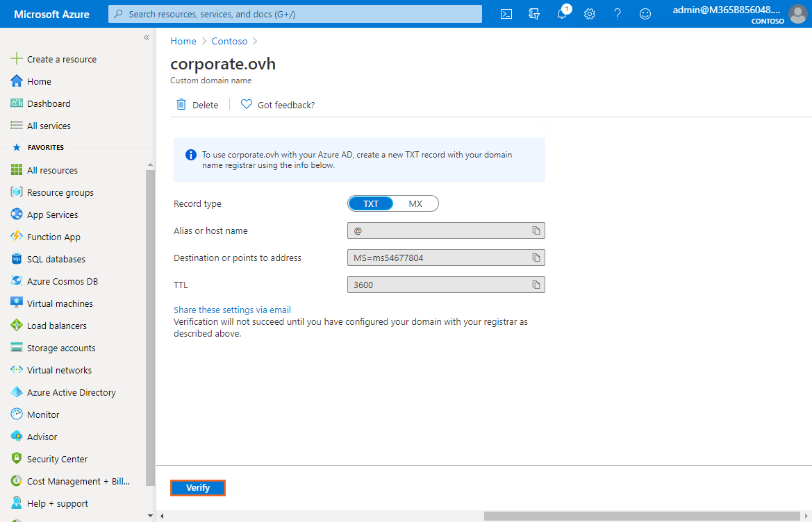The height and width of the screenshot is (522, 812).
Task: Open the notifications bell
Action: pyautogui.click(x=562, y=14)
